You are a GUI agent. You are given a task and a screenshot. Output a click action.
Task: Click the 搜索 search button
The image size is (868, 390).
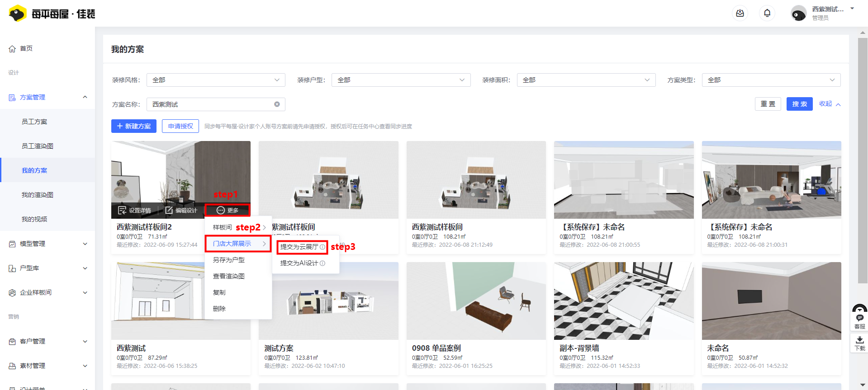tap(800, 104)
